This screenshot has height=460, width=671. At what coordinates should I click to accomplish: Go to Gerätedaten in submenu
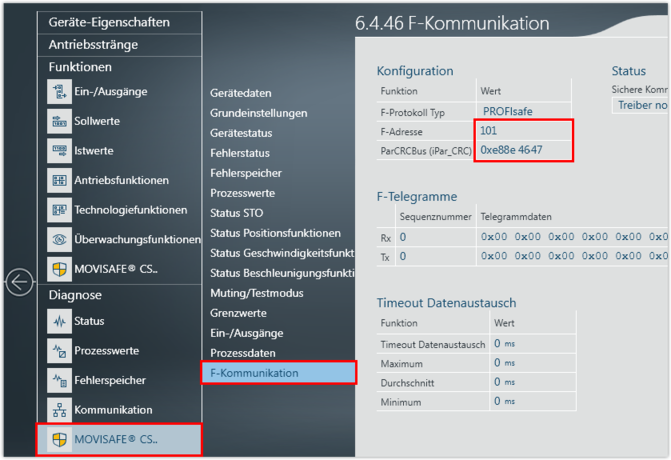[242, 93]
